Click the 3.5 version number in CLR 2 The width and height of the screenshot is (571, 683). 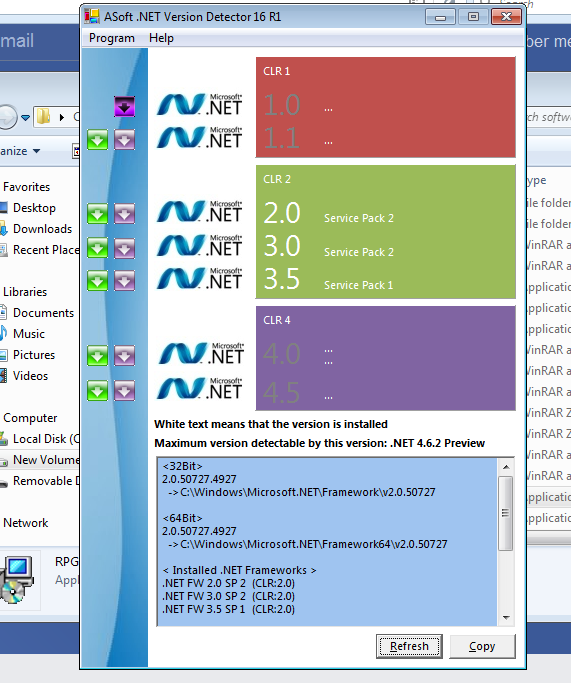point(282,279)
